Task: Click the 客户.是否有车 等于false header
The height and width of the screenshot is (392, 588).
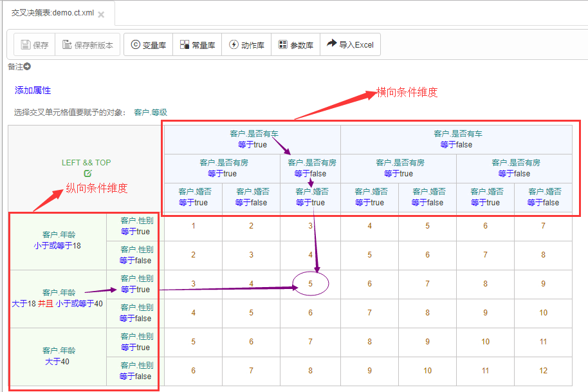Action: coord(456,139)
